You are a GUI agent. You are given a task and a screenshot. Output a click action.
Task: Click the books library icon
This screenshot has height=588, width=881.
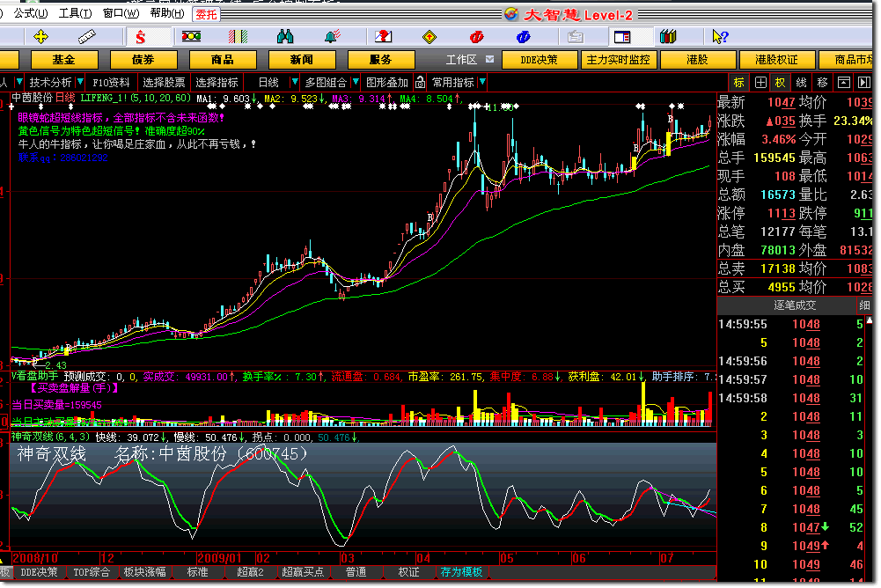668,37
